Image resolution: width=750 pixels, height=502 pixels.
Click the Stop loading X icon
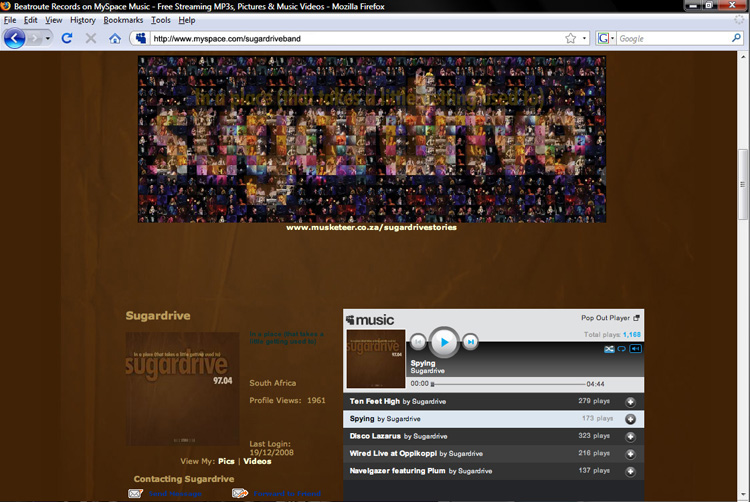pos(90,38)
